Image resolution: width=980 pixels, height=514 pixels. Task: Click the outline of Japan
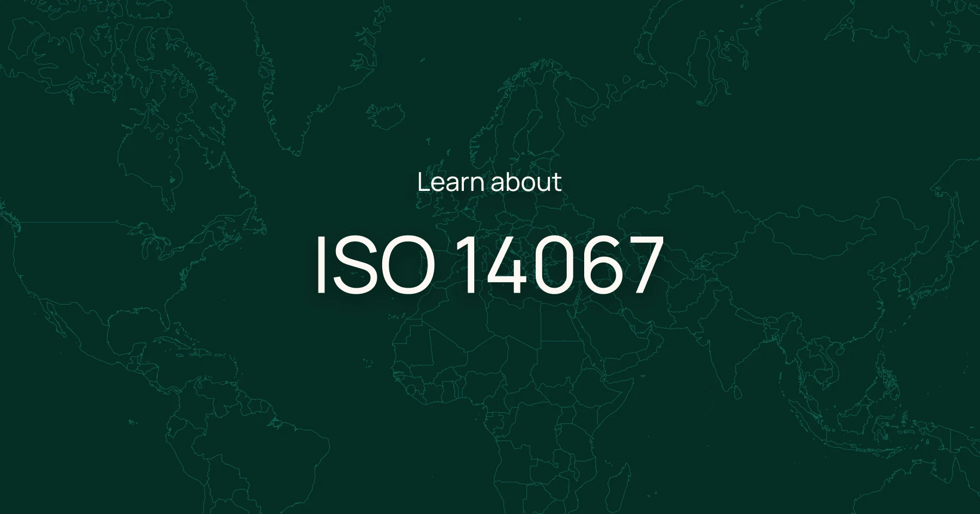939,280
